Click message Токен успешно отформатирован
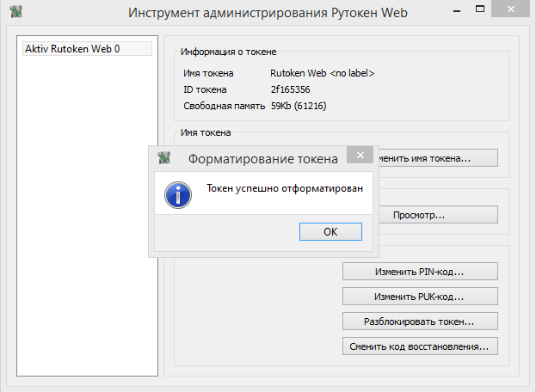Image resolution: width=536 pixels, height=392 pixels. click(285, 188)
